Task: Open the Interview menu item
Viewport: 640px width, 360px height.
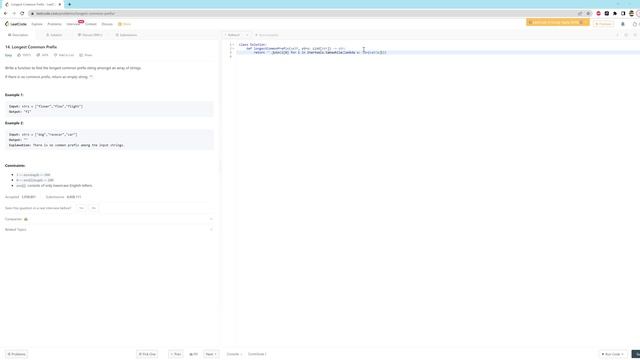Action: (x=73, y=24)
